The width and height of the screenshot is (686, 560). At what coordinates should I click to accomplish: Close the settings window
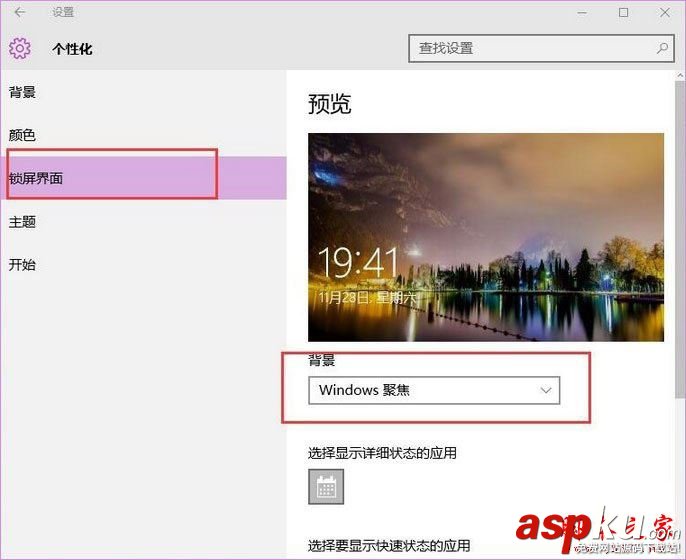(x=665, y=13)
